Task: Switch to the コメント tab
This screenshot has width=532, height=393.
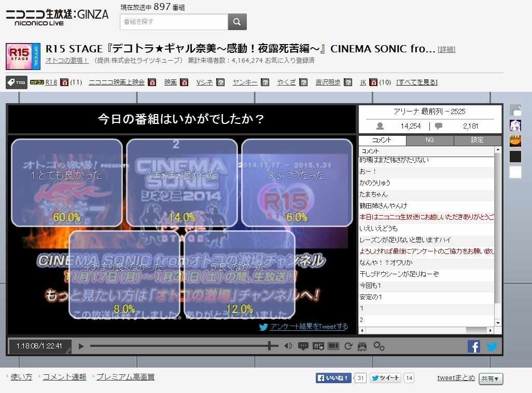Action: tap(382, 140)
